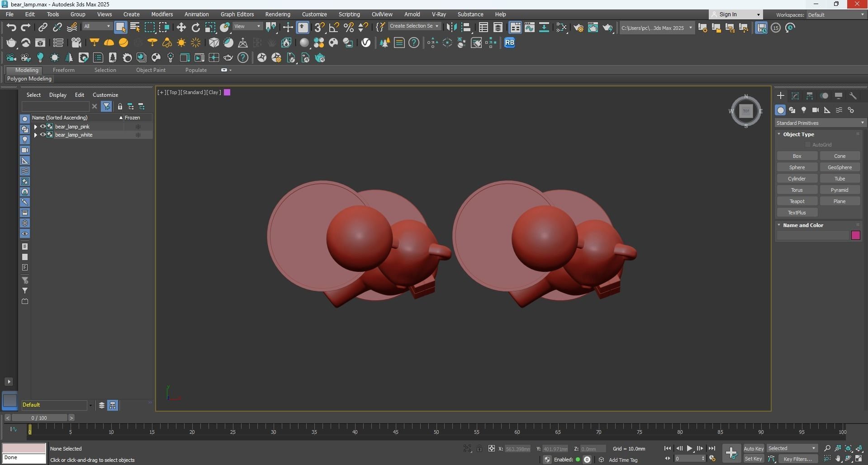The width and height of the screenshot is (868, 465).
Task: Create a Box primitive
Action: [x=797, y=156]
